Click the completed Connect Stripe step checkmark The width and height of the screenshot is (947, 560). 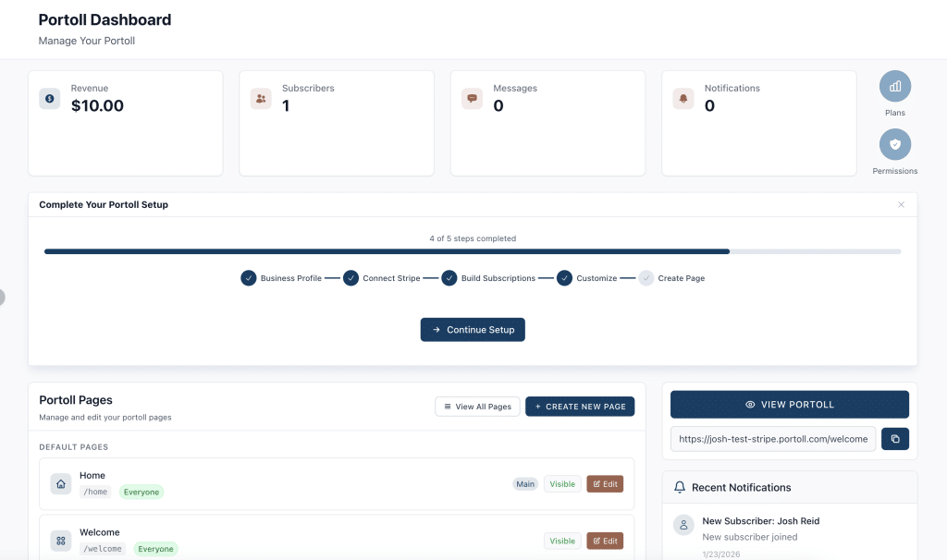click(x=351, y=277)
